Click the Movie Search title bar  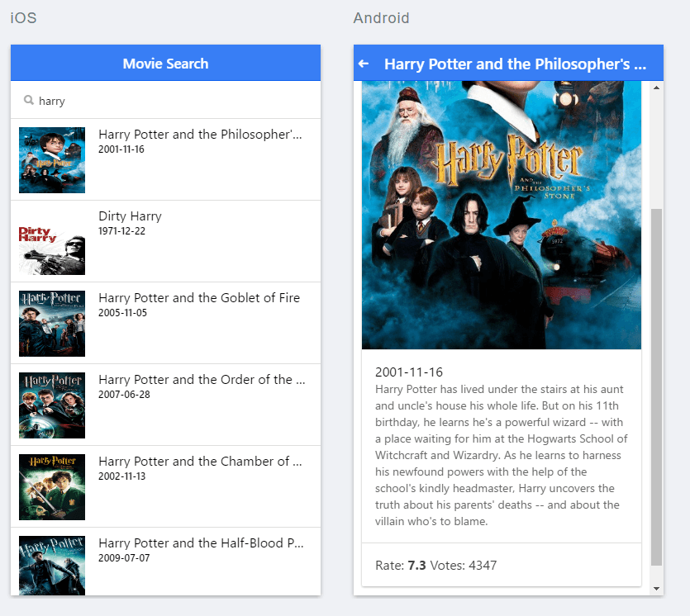point(164,62)
